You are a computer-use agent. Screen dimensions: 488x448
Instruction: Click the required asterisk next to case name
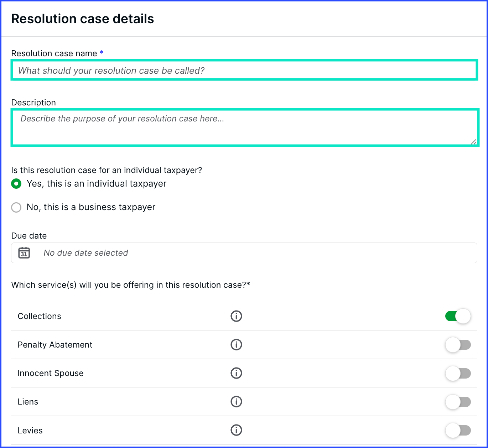pyautogui.click(x=102, y=53)
